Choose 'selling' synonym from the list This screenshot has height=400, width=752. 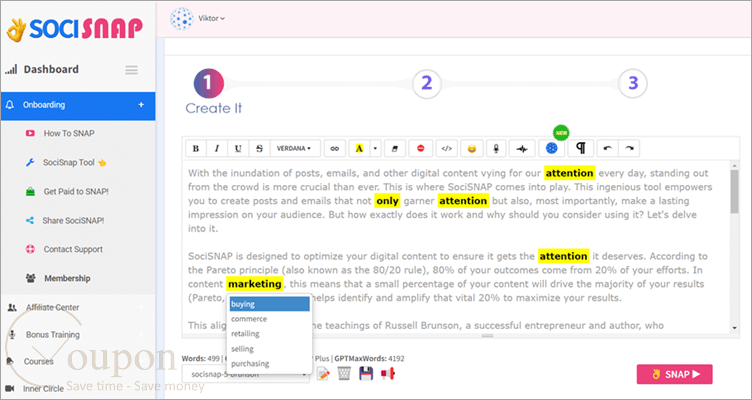point(270,349)
